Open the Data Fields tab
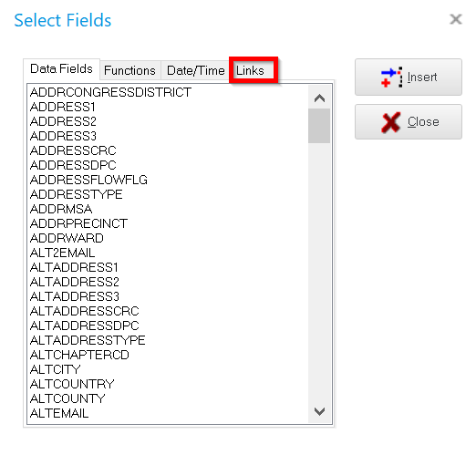The width and height of the screenshot is (476, 455). point(61,69)
